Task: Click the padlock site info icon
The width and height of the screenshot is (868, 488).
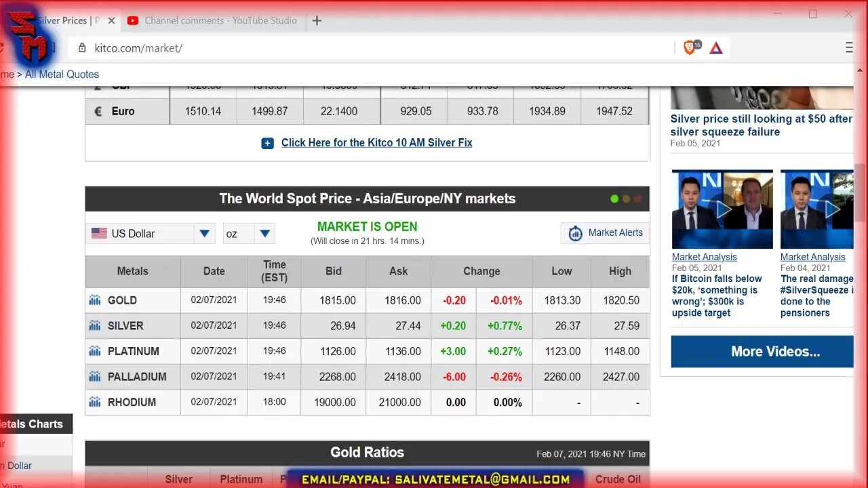Action: click(82, 48)
